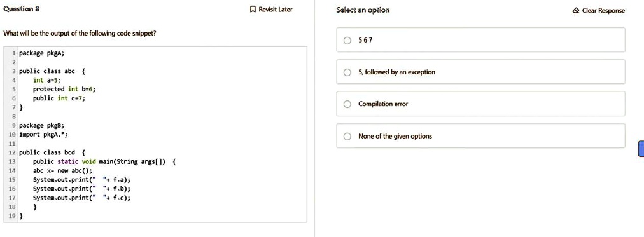
Task: Open the blue side tab at right edge
Action: [641, 149]
